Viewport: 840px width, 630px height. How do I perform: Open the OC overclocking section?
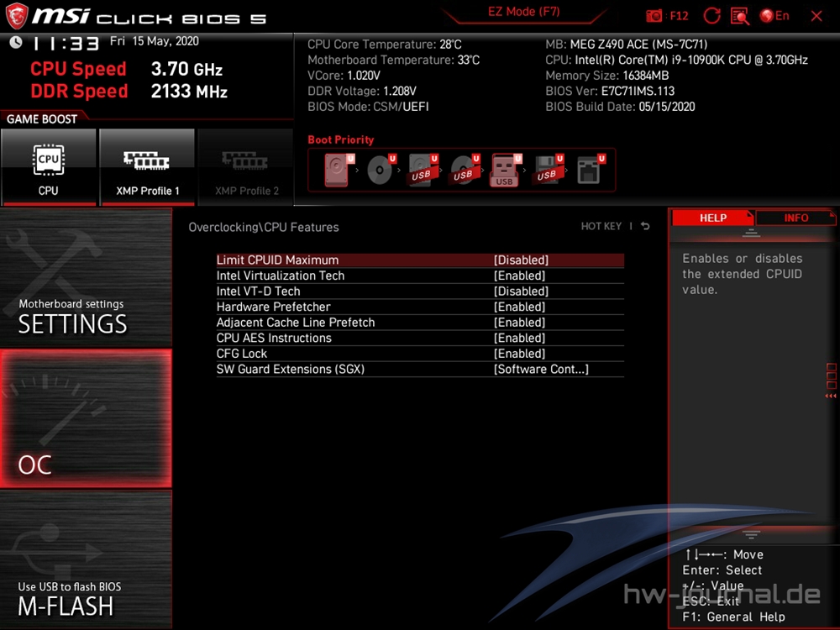pos(87,418)
